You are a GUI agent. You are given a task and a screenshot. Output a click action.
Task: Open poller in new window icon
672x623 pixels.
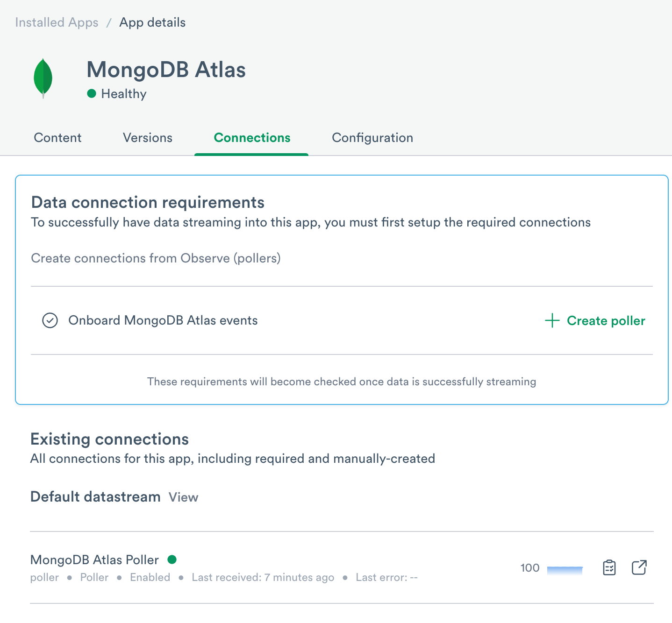639,567
